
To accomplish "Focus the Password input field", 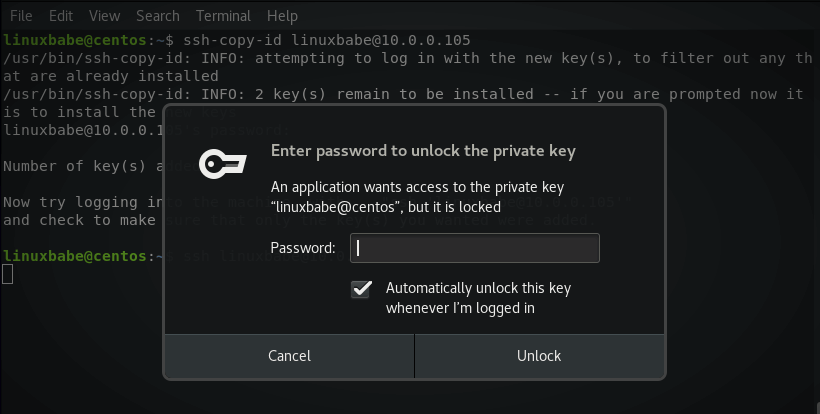I will click(474, 248).
